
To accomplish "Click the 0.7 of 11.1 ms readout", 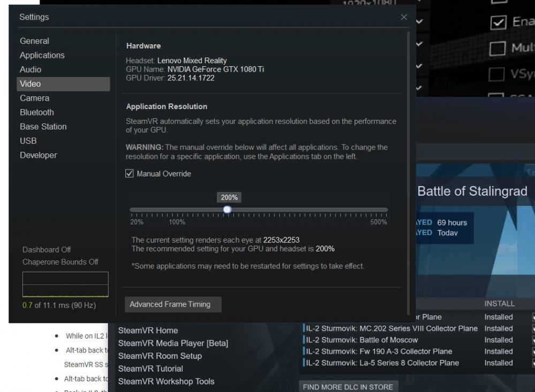I will coord(59,305).
